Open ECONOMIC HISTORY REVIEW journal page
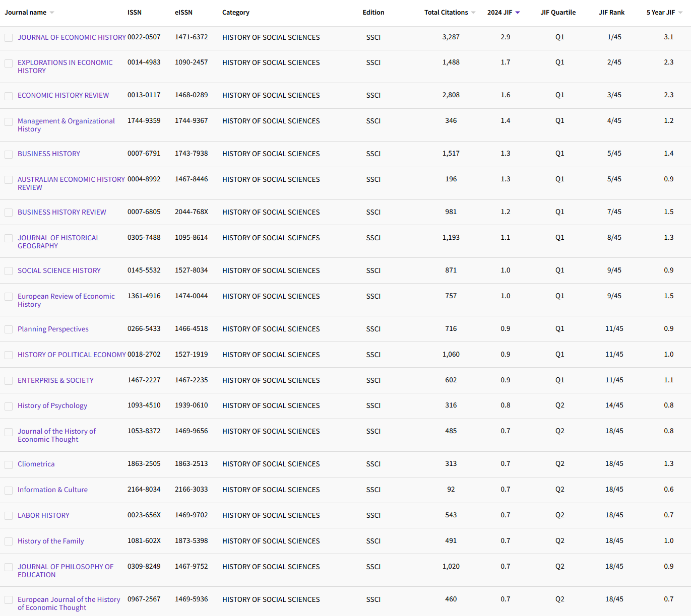 (x=63, y=95)
